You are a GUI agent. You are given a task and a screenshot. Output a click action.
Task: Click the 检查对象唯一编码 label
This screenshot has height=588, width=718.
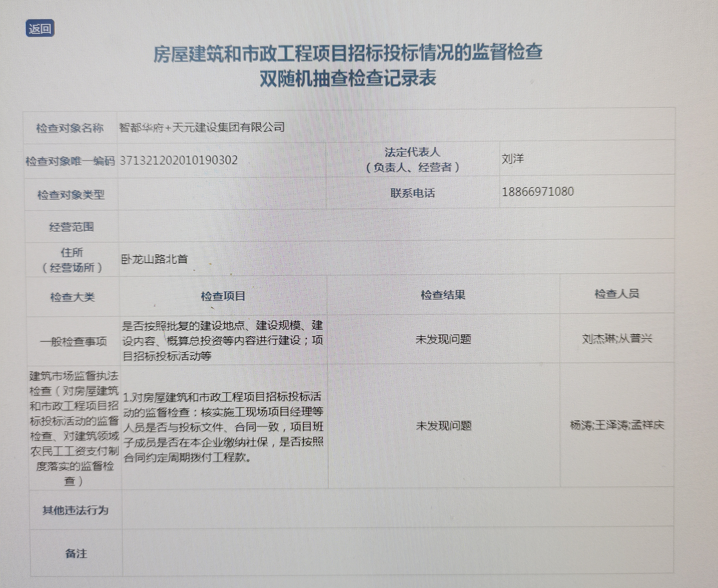point(70,161)
